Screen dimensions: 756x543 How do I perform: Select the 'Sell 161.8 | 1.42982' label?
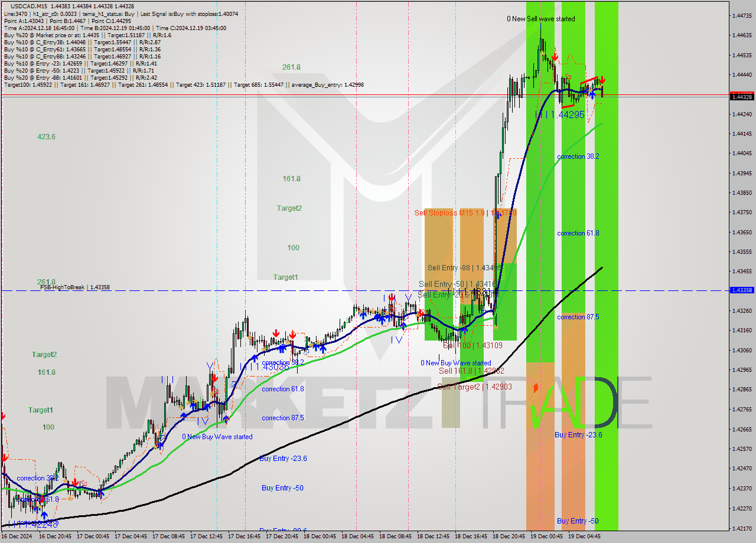pos(471,371)
